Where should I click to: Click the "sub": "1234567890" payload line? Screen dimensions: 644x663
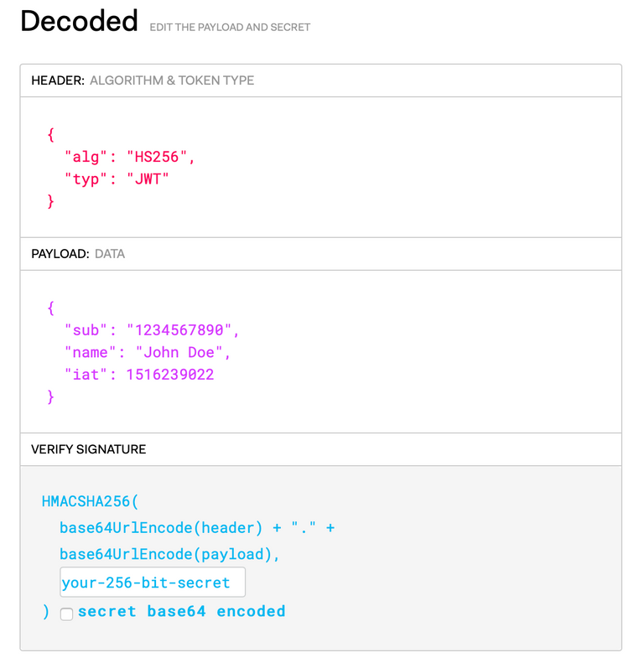[x=152, y=330]
